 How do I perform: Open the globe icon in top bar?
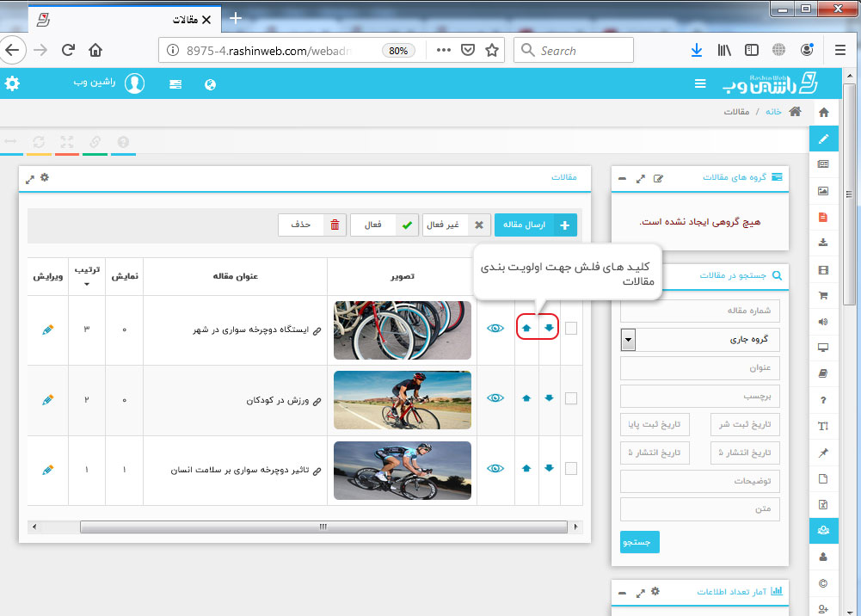[x=210, y=84]
